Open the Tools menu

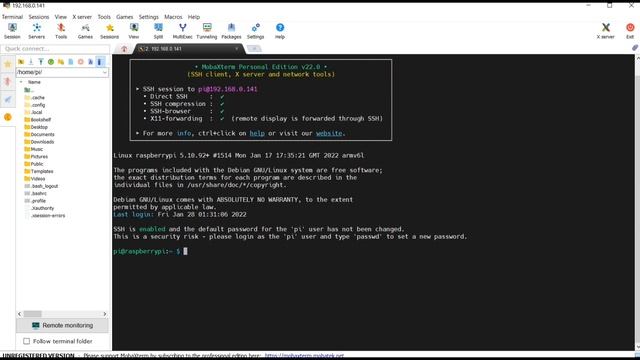pyautogui.click(x=104, y=17)
